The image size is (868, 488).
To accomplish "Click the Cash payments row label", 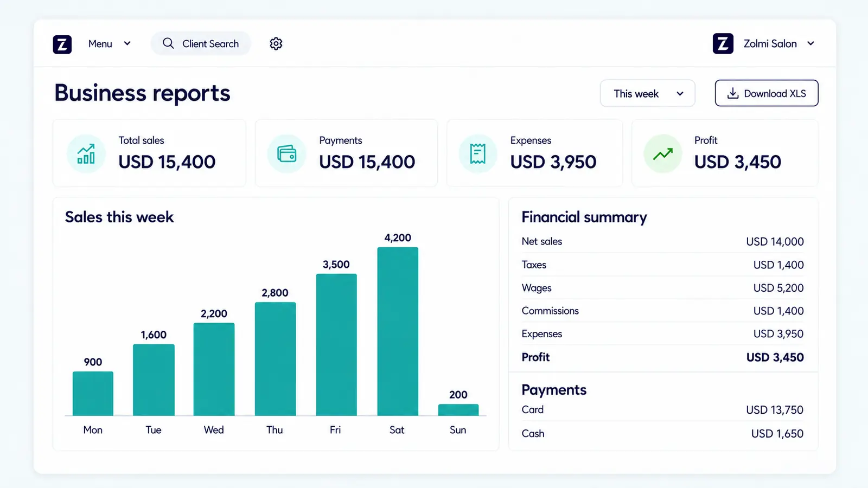I will click(533, 433).
